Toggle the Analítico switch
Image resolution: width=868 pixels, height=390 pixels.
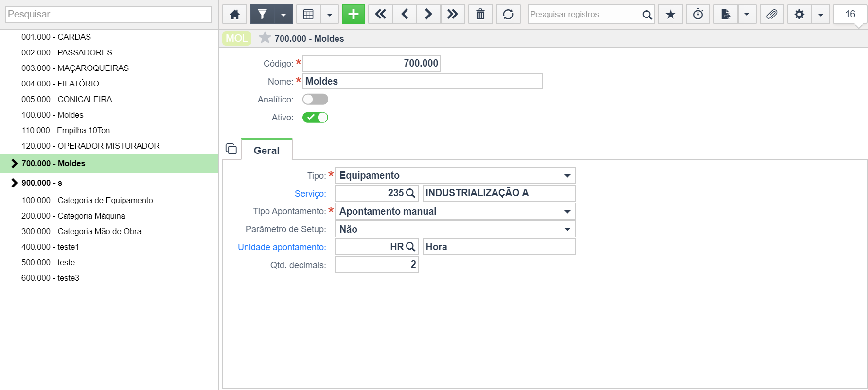pos(315,100)
